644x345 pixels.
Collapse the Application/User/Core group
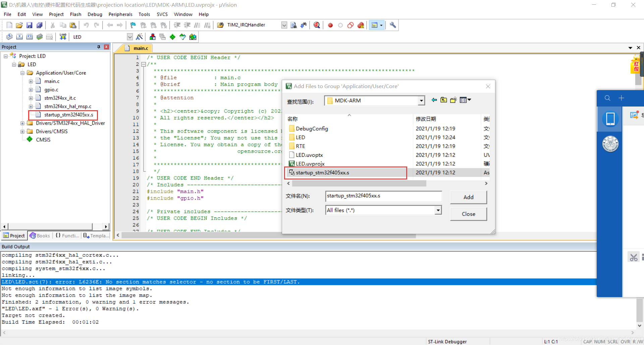click(x=22, y=73)
